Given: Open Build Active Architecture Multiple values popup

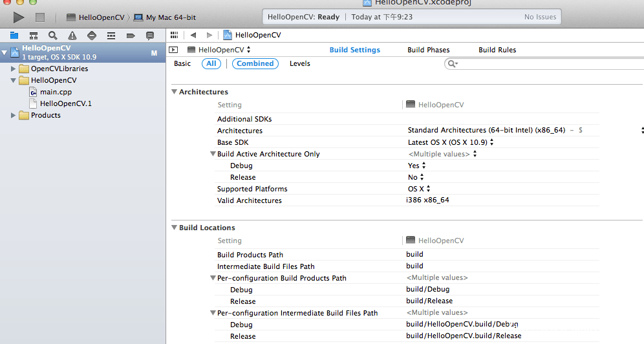Looking at the screenshot, I should pos(443,154).
